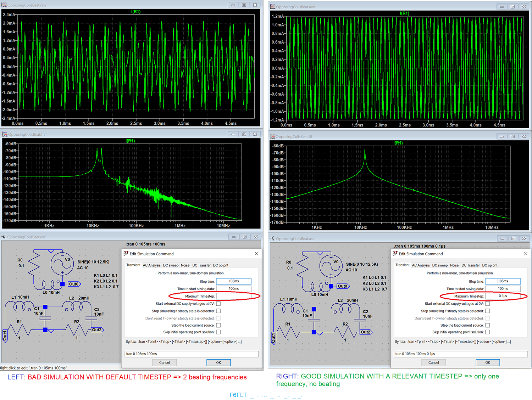532x400 pixels.
Task: Switch to DC sweep tab in right dialog
Action: pyautogui.click(x=440, y=265)
